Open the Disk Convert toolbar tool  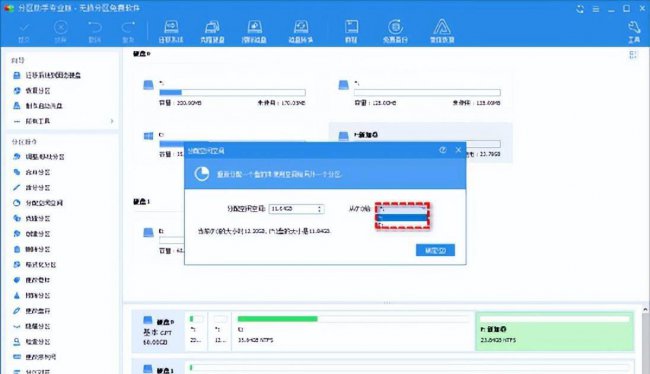301,32
